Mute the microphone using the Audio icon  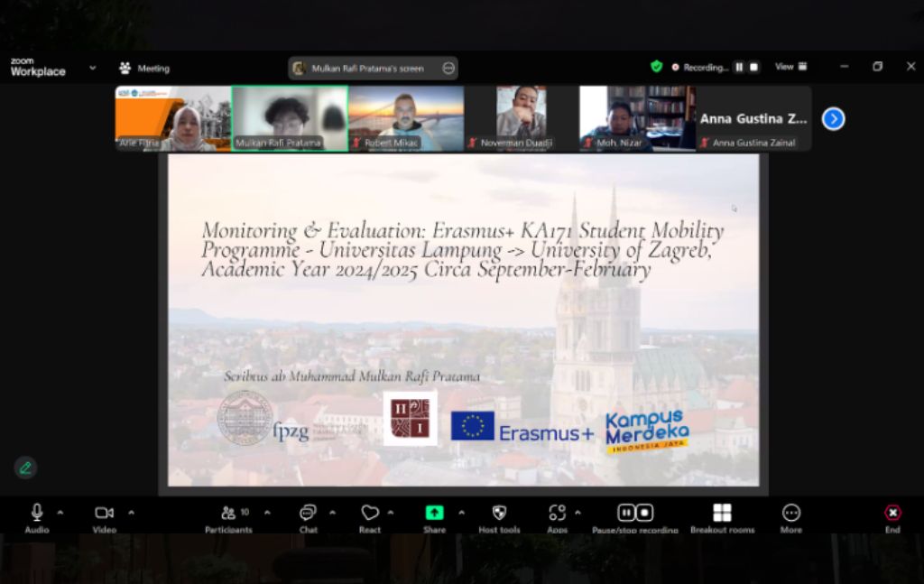click(x=36, y=510)
